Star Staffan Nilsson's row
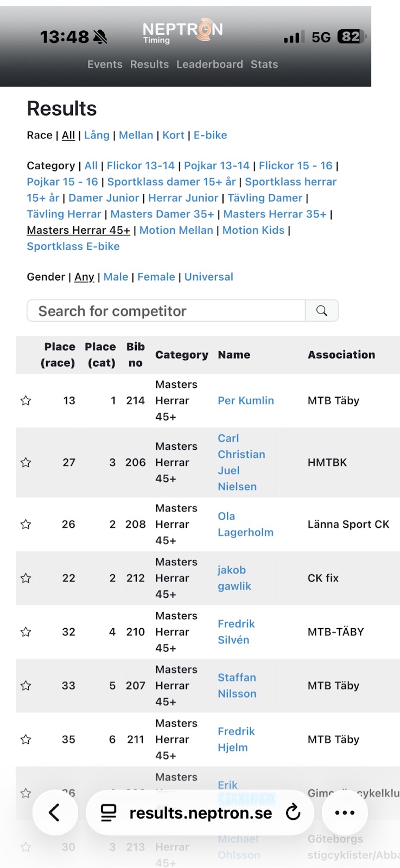The width and height of the screenshot is (400, 868). click(x=26, y=686)
